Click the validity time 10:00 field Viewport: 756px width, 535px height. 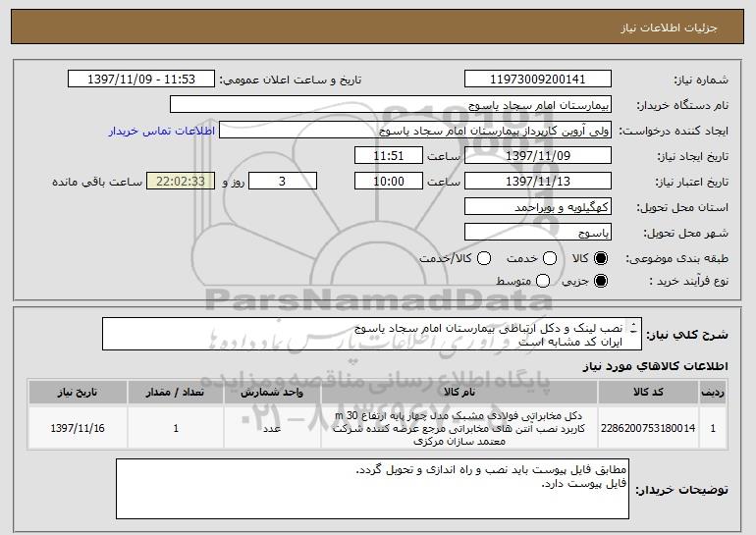(x=389, y=182)
